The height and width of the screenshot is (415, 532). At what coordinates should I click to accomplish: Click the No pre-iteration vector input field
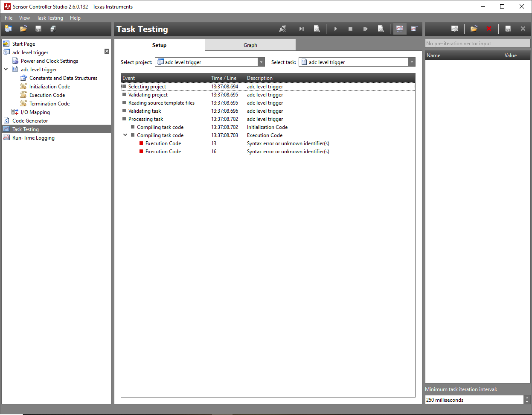[x=478, y=43]
